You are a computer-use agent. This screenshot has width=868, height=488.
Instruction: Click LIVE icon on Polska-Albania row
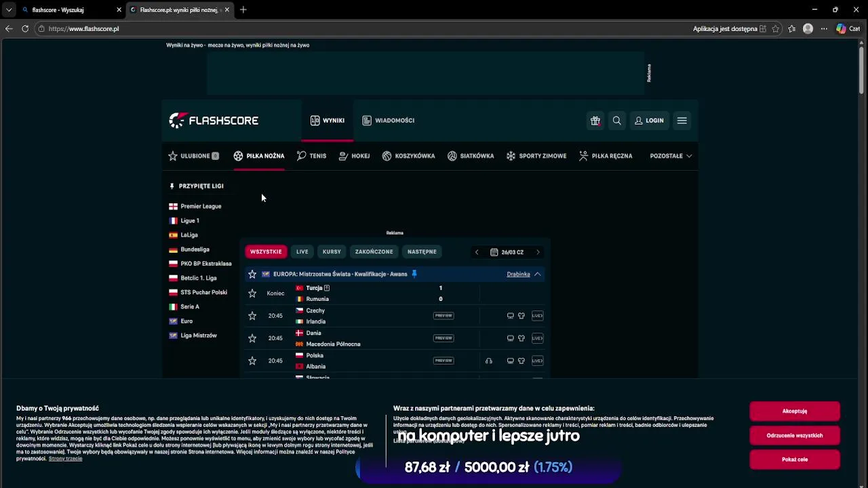tap(538, 361)
